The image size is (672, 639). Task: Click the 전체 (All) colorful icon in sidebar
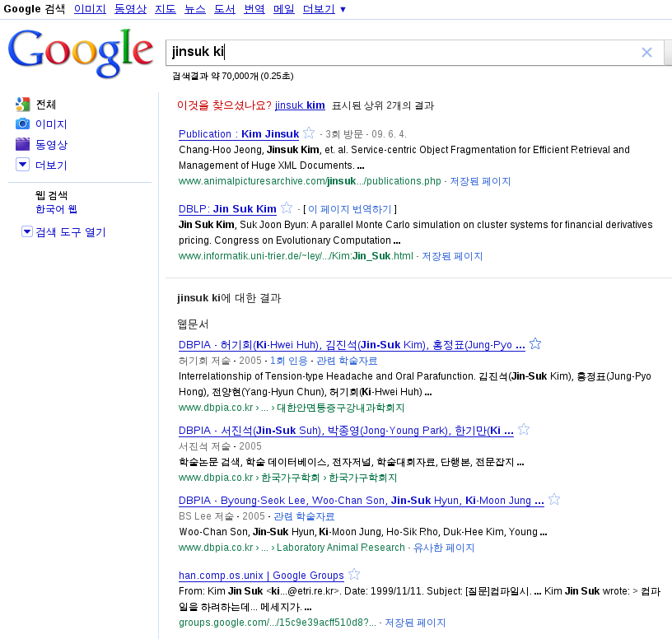22,104
